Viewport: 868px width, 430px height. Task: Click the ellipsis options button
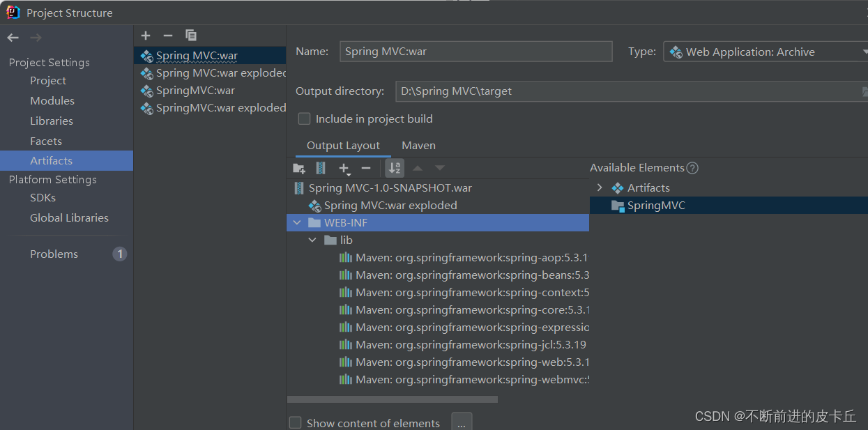pyautogui.click(x=462, y=422)
